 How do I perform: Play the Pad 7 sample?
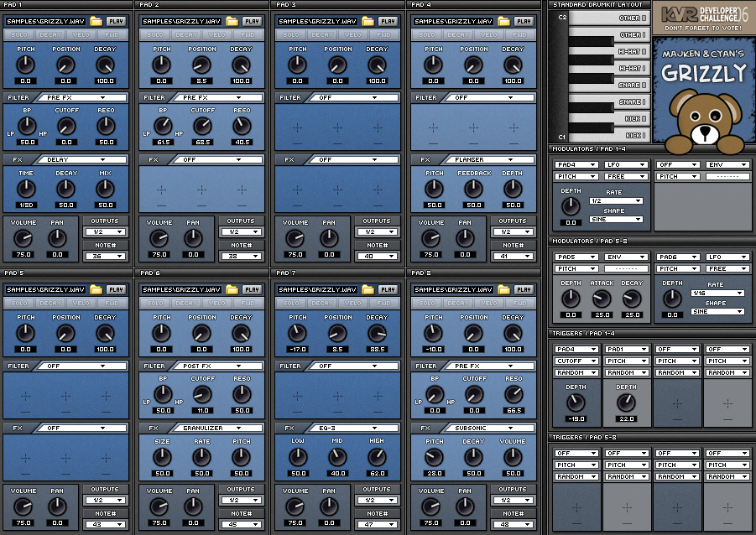coord(388,289)
